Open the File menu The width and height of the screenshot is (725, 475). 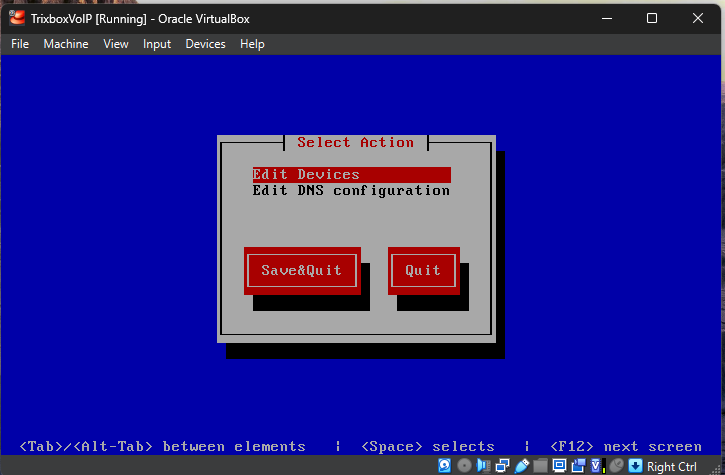coord(20,44)
